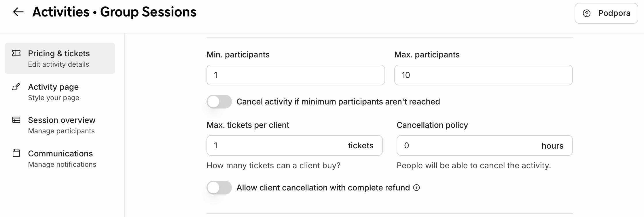
Task: Click the Max. participants input
Action: click(483, 75)
